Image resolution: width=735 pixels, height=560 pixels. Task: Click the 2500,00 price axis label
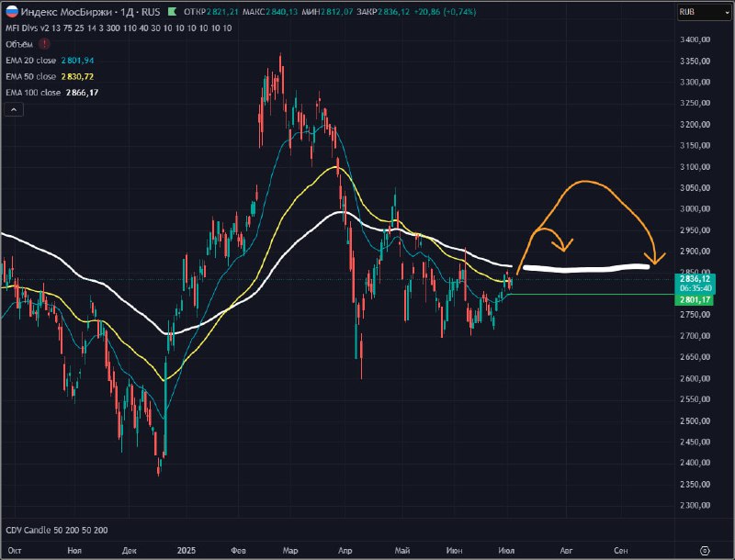tap(695, 420)
